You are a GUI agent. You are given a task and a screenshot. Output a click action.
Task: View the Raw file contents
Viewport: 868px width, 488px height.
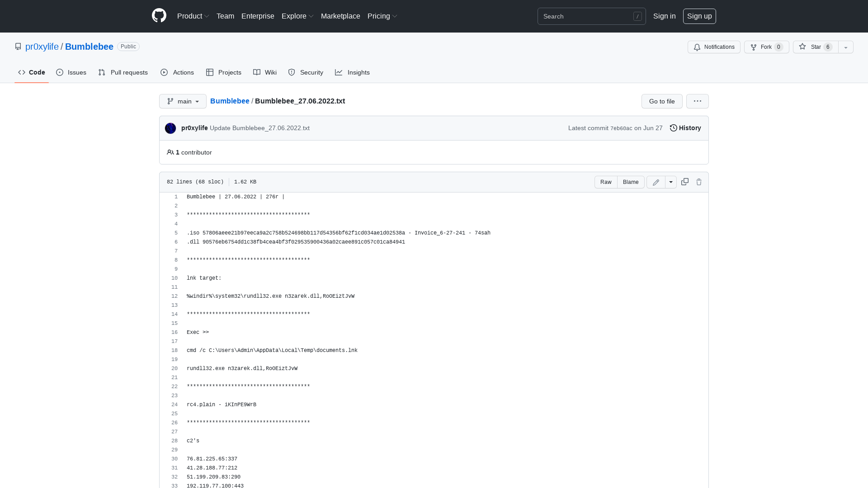[x=606, y=182]
